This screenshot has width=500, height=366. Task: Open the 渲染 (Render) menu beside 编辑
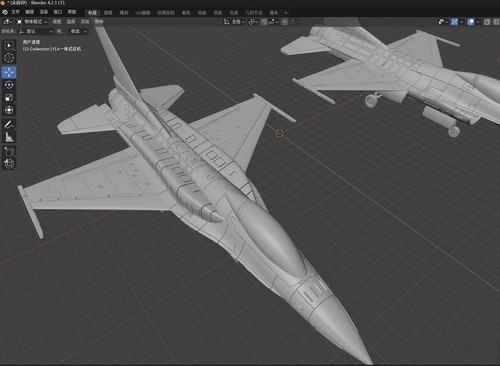point(44,12)
